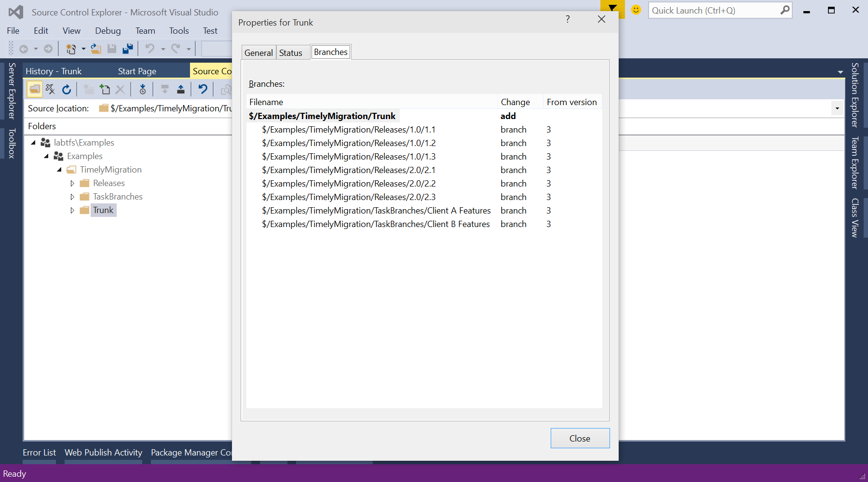Select TaskBranches/Client A Features branch row
The image size is (868, 482).
[x=424, y=211]
